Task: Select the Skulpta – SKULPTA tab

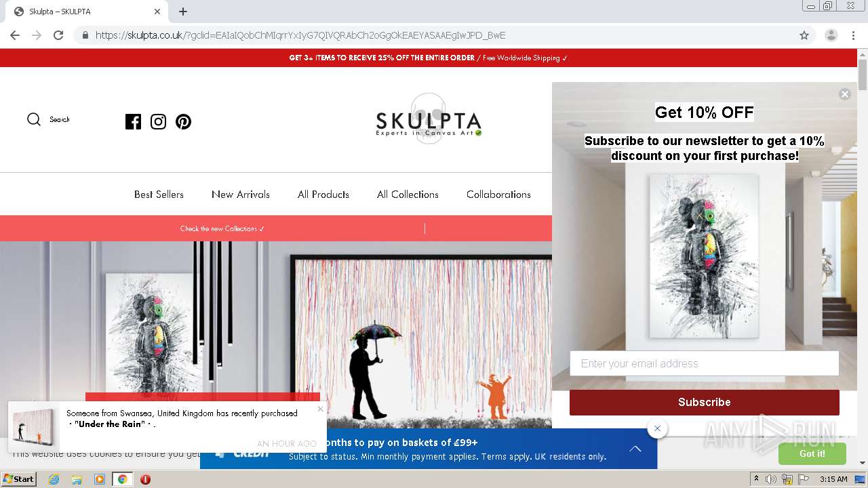Action: pyautogui.click(x=87, y=12)
